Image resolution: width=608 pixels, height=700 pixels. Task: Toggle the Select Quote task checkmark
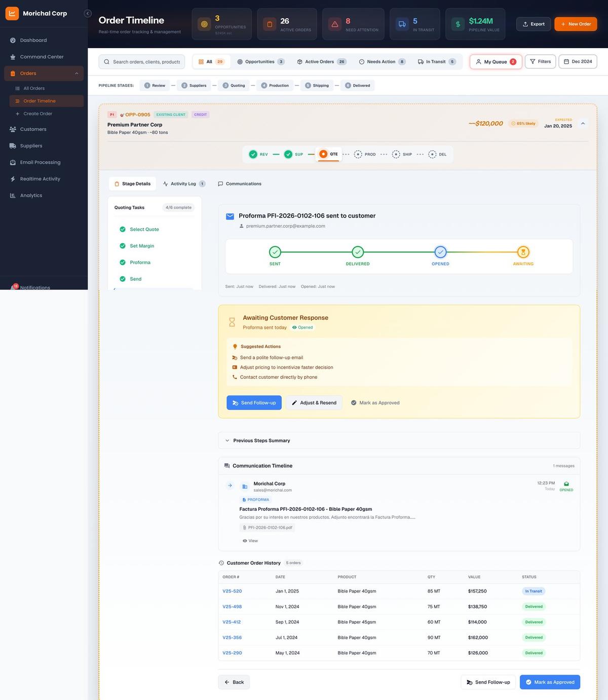point(123,230)
